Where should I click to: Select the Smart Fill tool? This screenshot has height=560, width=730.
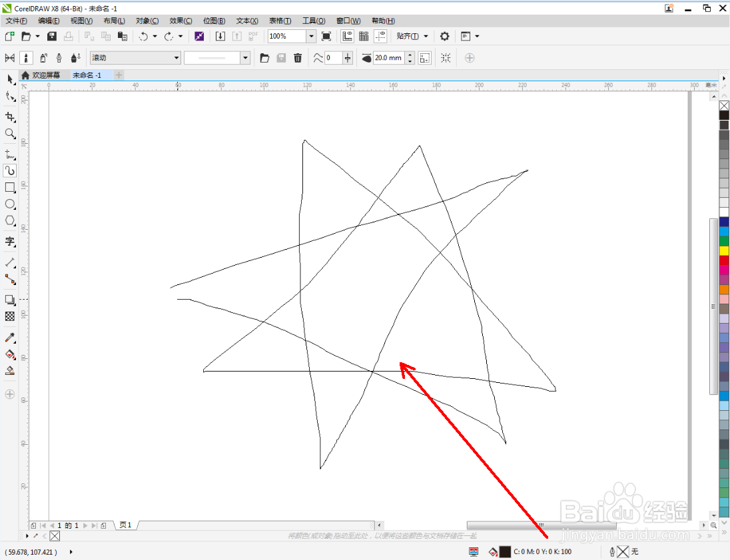(10, 371)
